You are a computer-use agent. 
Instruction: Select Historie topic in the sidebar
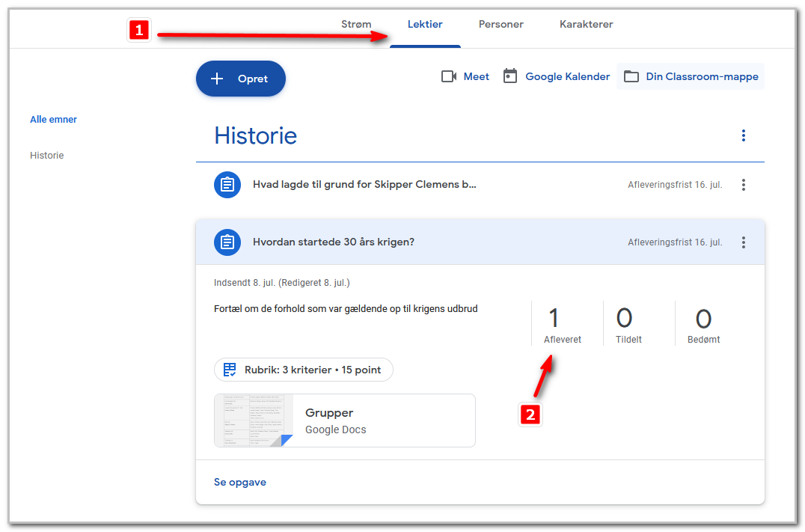tap(46, 155)
